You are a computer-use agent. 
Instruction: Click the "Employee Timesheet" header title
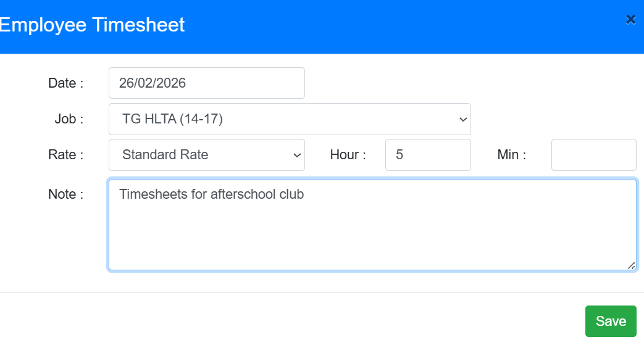pyautogui.click(x=93, y=25)
